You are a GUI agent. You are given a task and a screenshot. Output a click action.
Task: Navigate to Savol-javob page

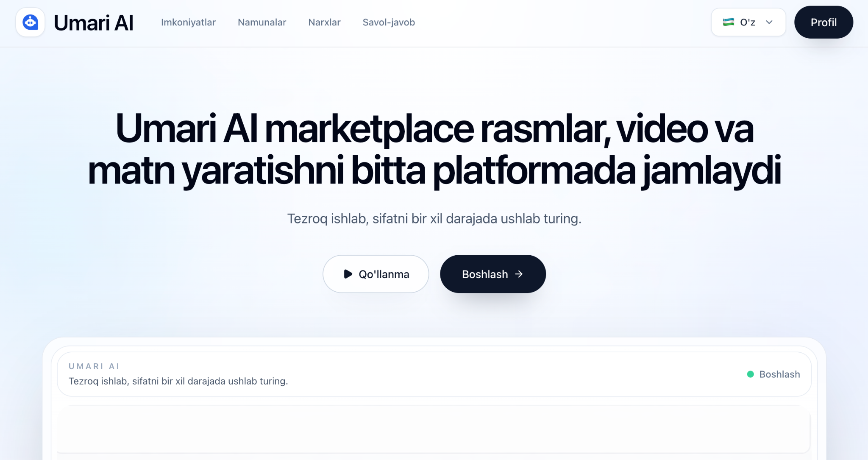tap(389, 22)
